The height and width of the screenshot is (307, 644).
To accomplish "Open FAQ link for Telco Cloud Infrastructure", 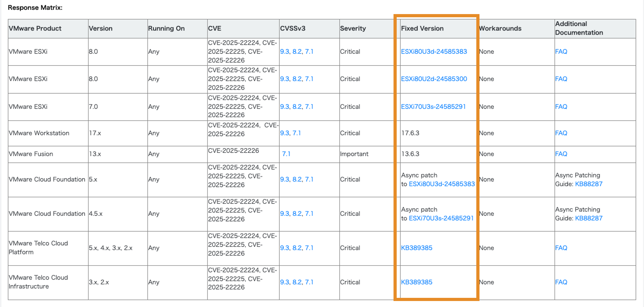I will (561, 282).
